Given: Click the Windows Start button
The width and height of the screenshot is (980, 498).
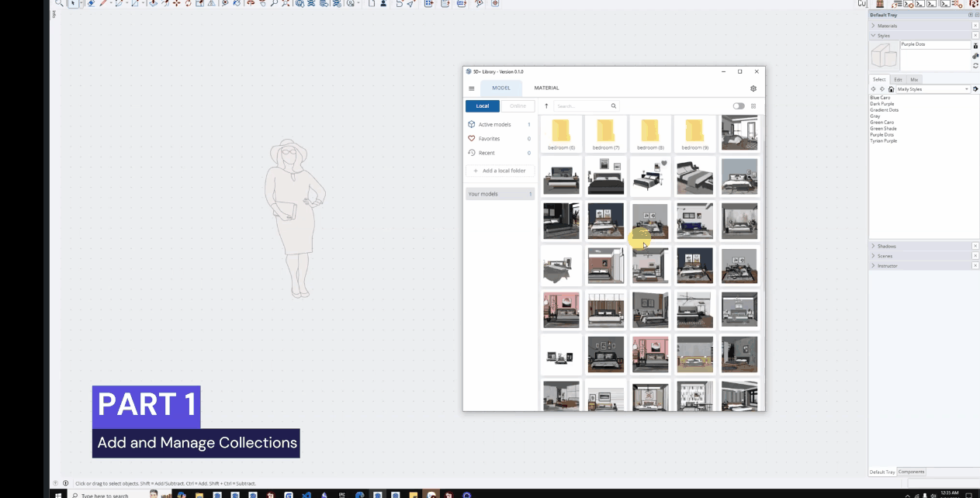Looking at the screenshot, I should coord(57,494).
